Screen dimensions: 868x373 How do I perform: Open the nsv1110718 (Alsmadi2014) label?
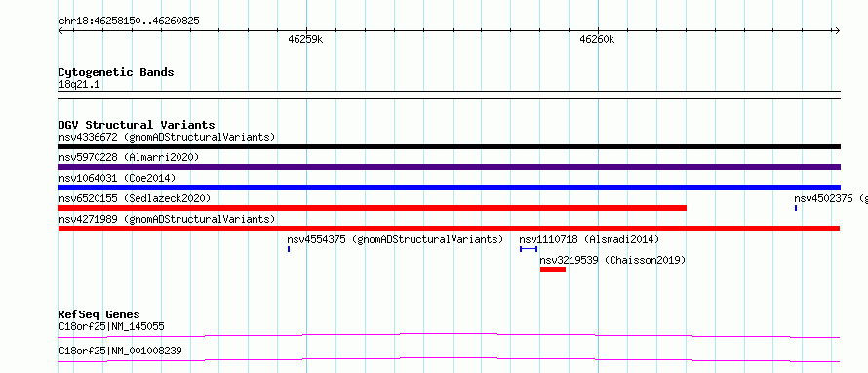(589, 239)
